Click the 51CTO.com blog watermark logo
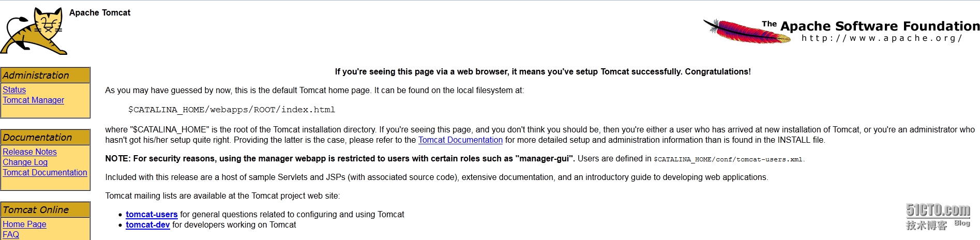The height and width of the screenshot is (240, 980). point(938,216)
